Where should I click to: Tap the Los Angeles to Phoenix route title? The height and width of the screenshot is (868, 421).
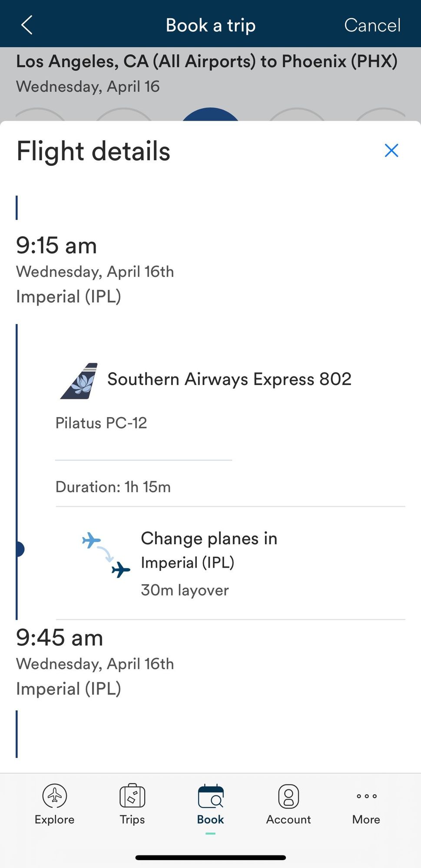(207, 61)
